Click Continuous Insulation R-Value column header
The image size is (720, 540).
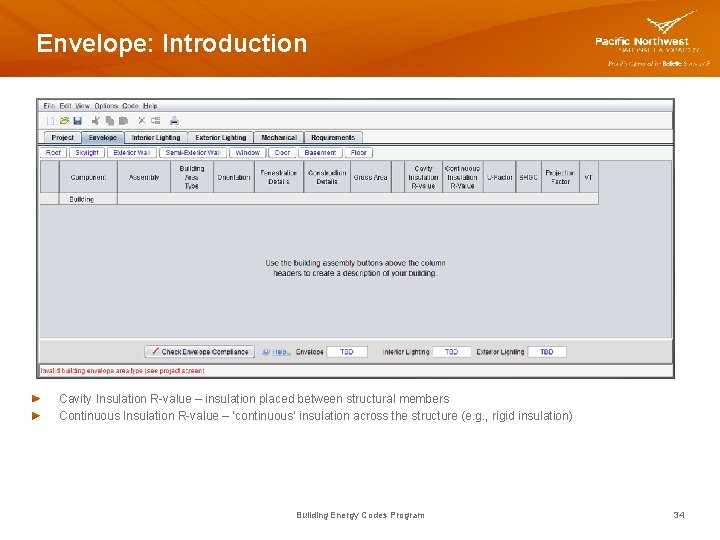[462, 177]
